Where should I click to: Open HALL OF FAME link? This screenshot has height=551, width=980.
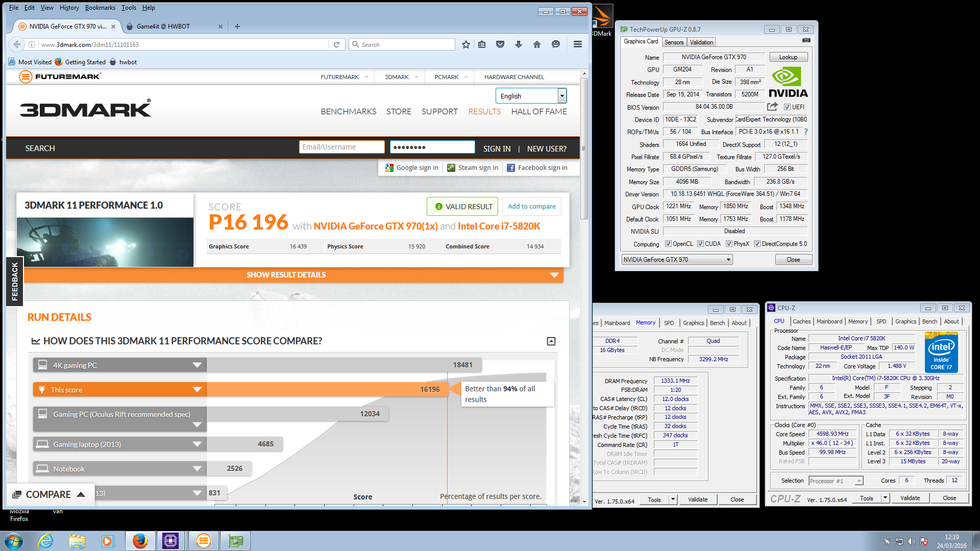[x=539, y=111]
